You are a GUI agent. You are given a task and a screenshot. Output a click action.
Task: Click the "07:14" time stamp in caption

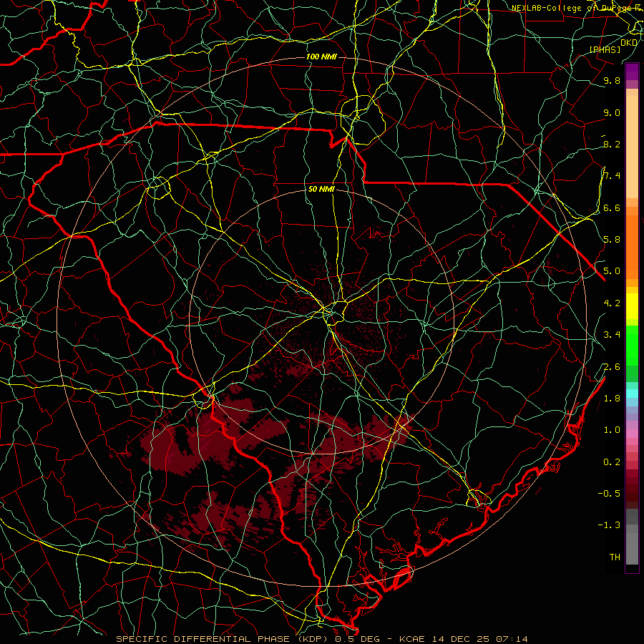[512, 639]
